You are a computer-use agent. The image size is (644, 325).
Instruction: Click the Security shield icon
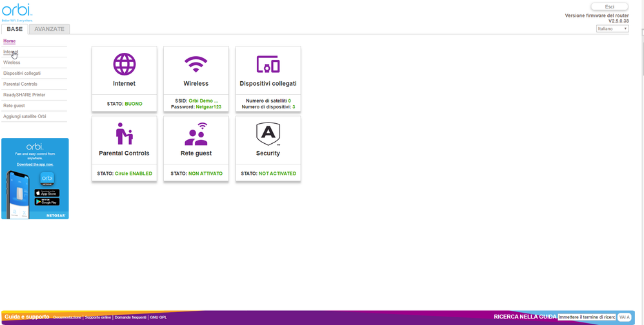click(268, 134)
